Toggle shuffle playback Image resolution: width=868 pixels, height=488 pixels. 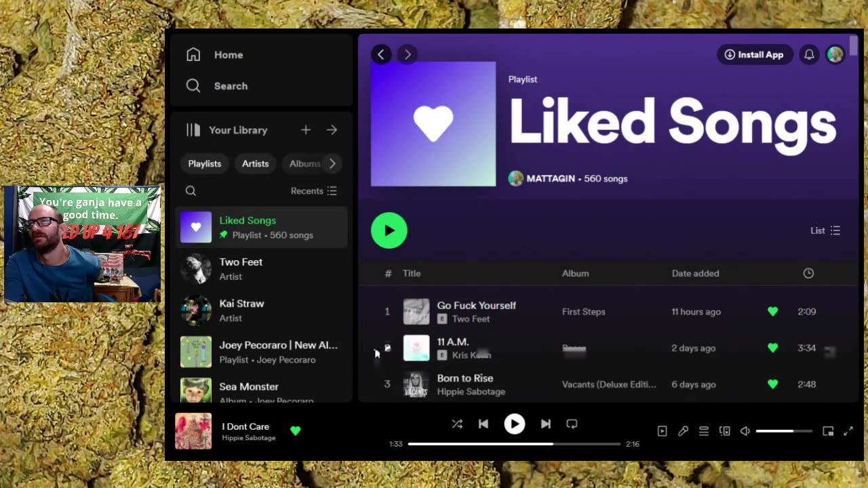tap(457, 424)
